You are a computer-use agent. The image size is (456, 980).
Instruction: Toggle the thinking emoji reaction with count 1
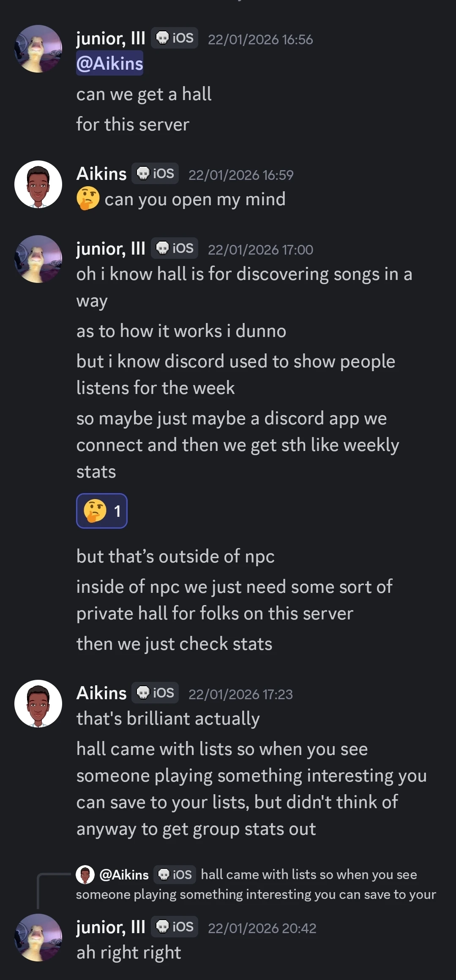[x=102, y=511]
